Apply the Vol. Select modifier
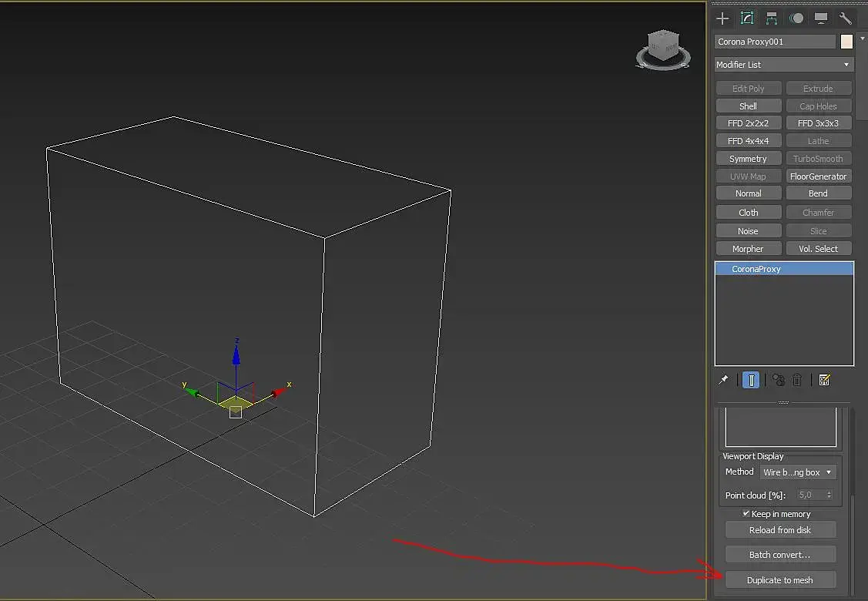The width and height of the screenshot is (868, 601). (818, 249)
